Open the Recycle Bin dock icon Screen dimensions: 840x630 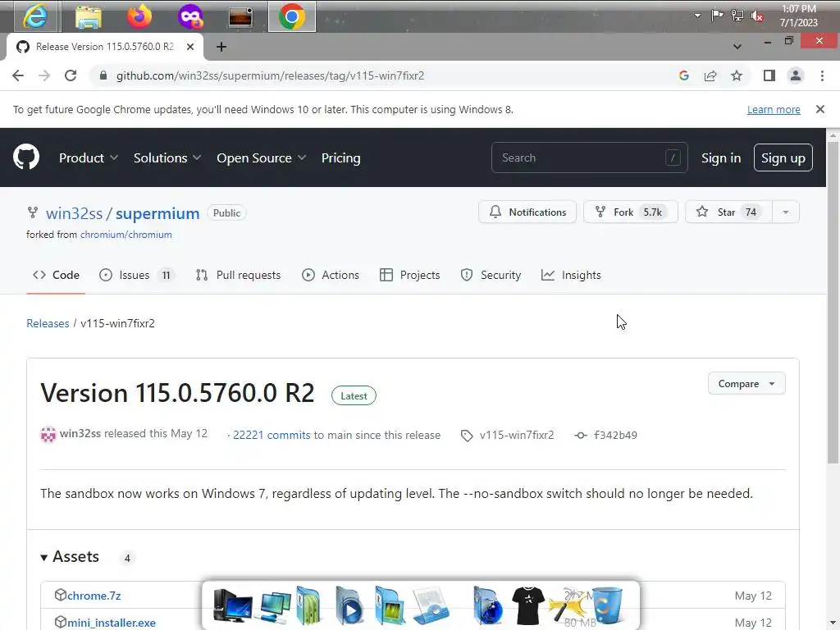pos(608,605)
